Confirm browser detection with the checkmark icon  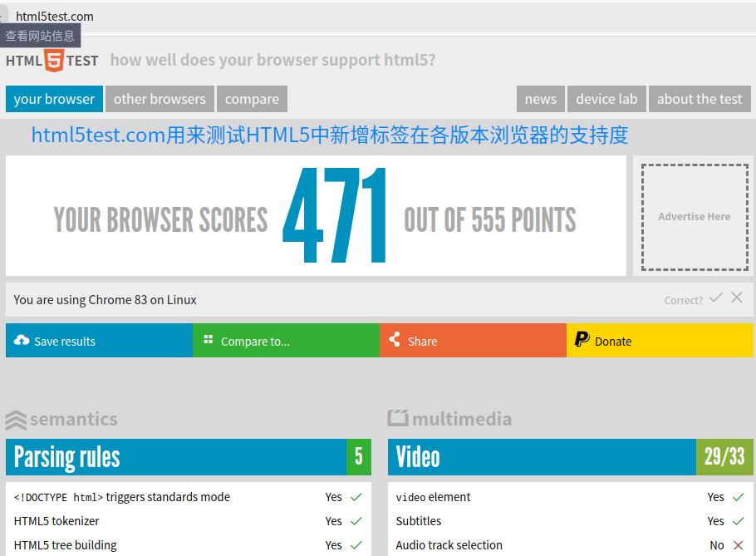(x=716, y=298)
